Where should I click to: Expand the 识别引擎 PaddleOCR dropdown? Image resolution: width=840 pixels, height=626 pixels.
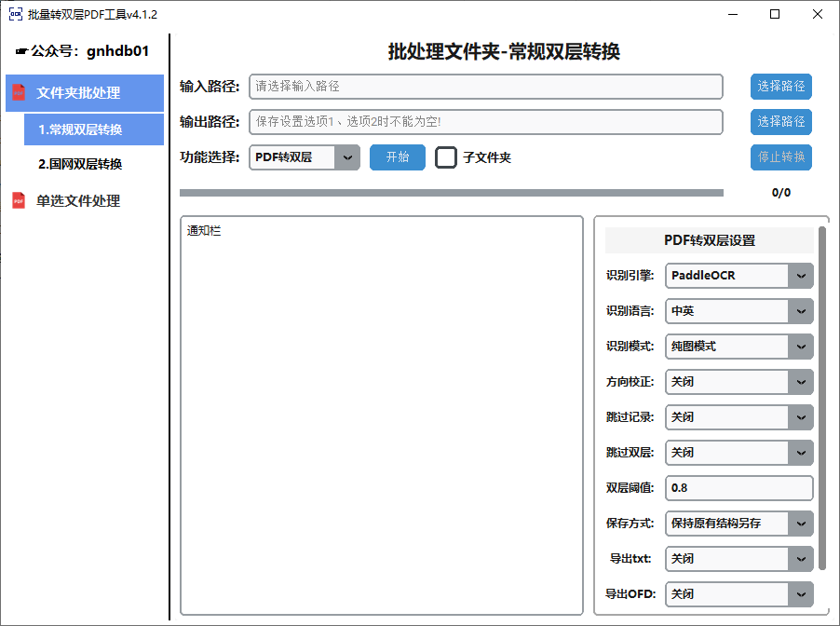click(x=739, y=276)
